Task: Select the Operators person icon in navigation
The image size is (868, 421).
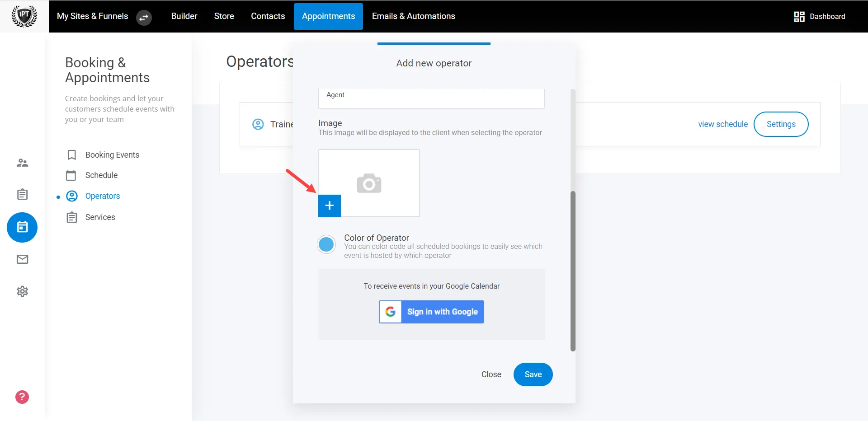Action: pos(72,196)
